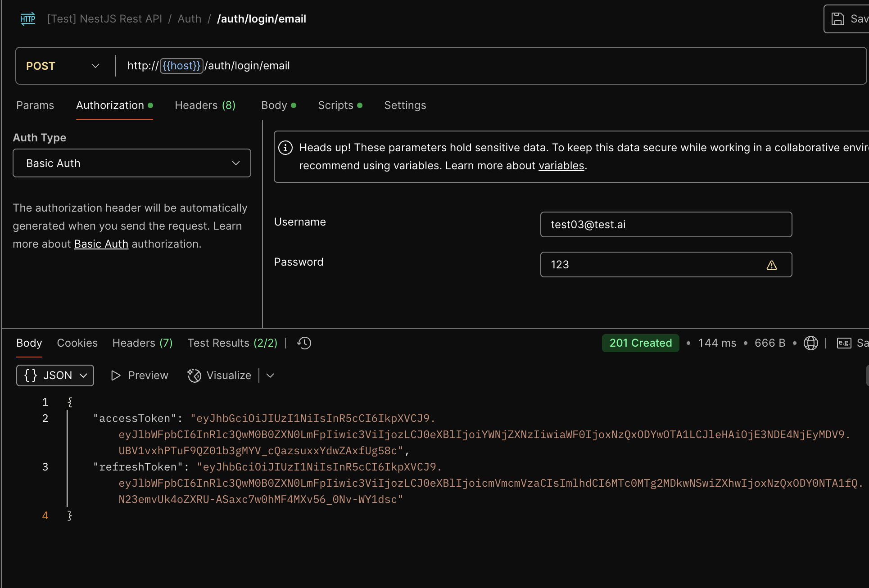Open the POST method dropdown
This screenshot has width=869, height=588.
pyautogui.click(x=63, y=66)
